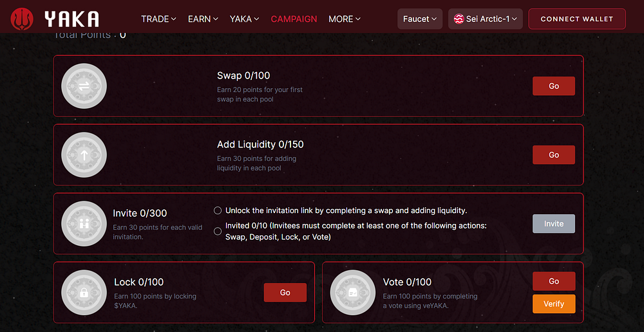This screenshot has width=644, height=332.
Task: Click the Swap coin icon
Action: [84, 86]
